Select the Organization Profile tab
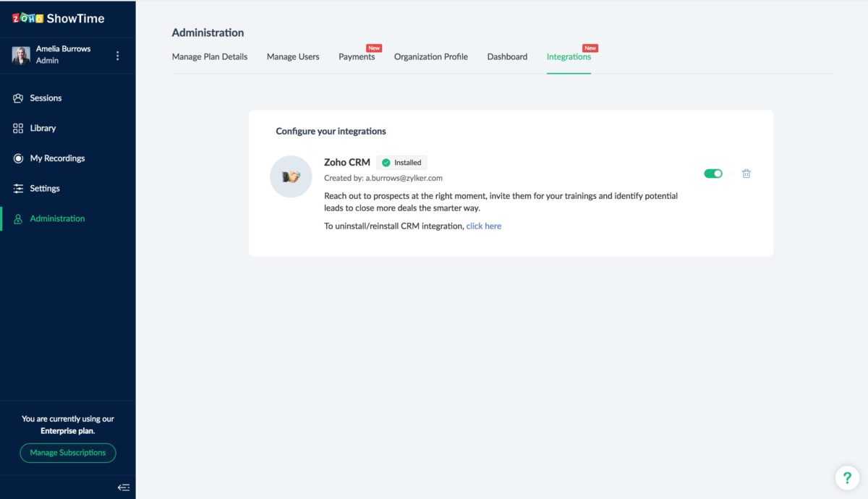868x499 pixels. click(431, 57)
